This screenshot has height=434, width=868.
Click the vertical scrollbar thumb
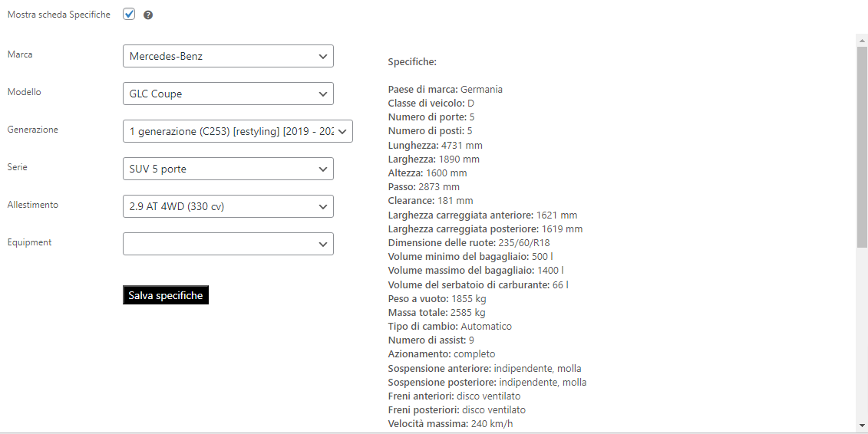(862, 147)
